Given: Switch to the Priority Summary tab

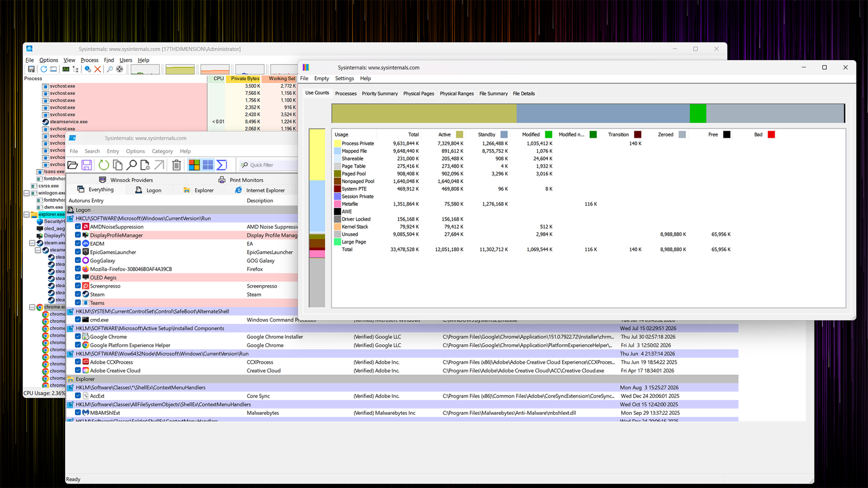Looking at the screenshot, I should [x=380, y=93].
